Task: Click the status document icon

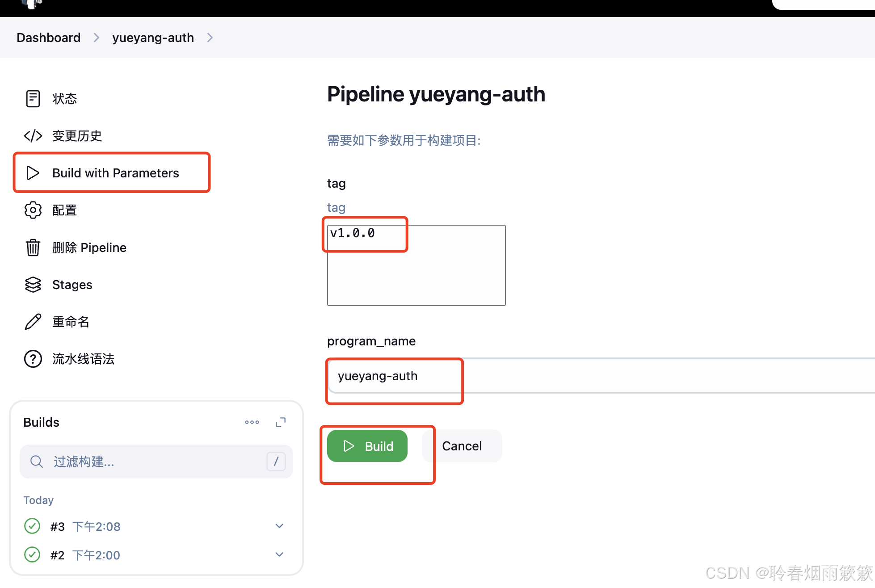Action: 33,99
